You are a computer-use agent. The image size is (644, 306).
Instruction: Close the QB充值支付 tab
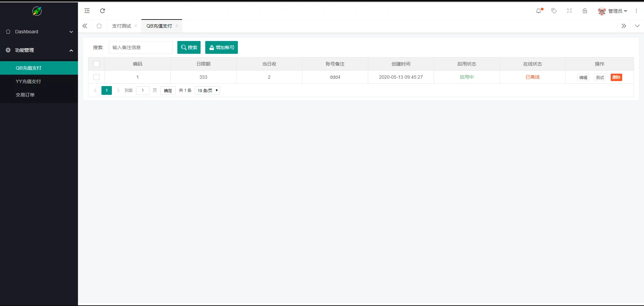click(x=177, y=26)
